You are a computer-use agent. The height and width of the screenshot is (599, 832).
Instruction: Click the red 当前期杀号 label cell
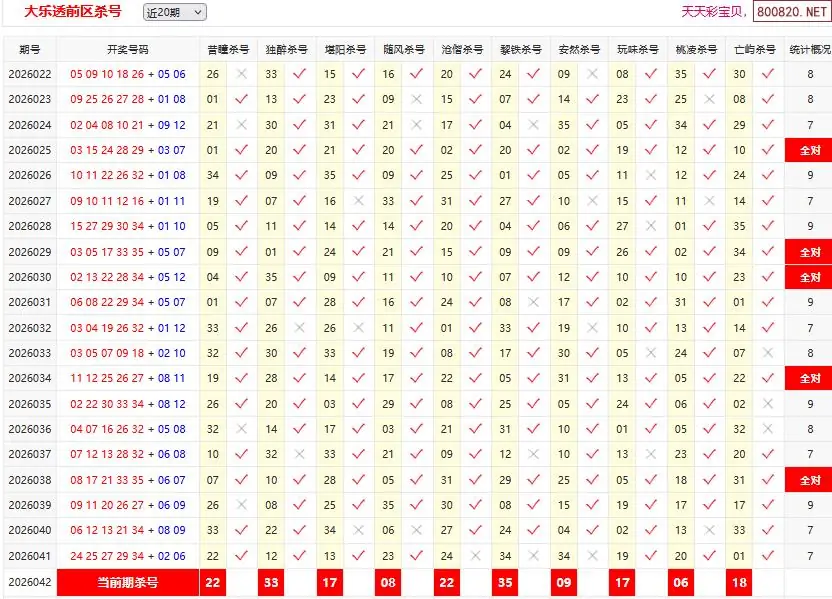pyautogui.click(x=128, y=582)
